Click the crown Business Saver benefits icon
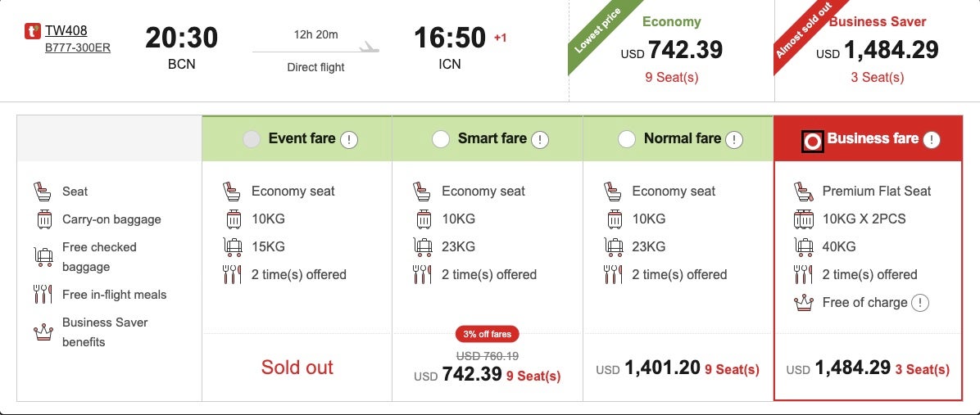 [43, 332]
